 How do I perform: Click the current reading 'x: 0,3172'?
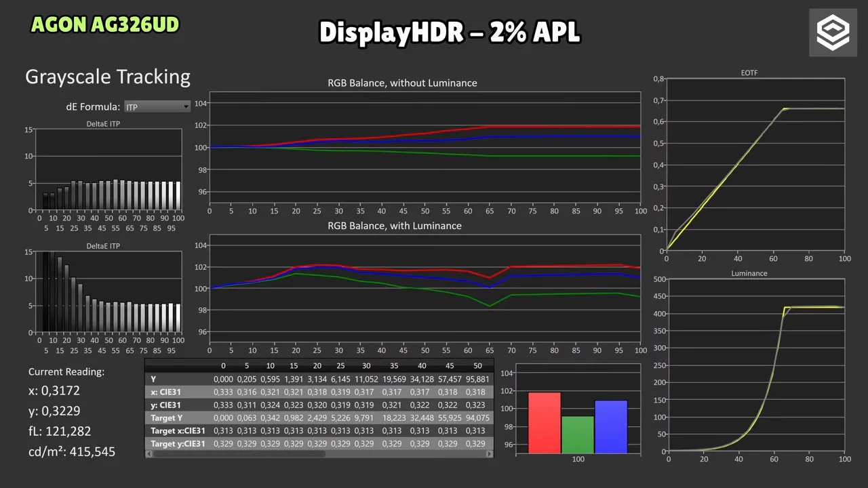(x=54, y=391)
